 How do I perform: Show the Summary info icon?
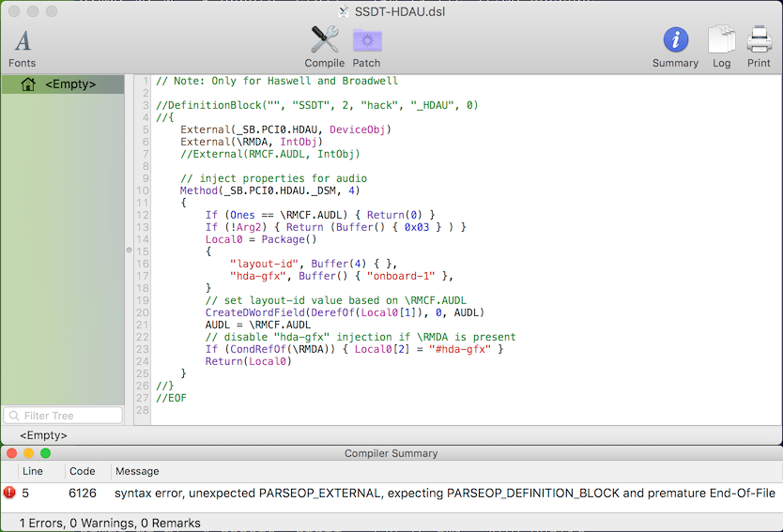pos(676,40)
